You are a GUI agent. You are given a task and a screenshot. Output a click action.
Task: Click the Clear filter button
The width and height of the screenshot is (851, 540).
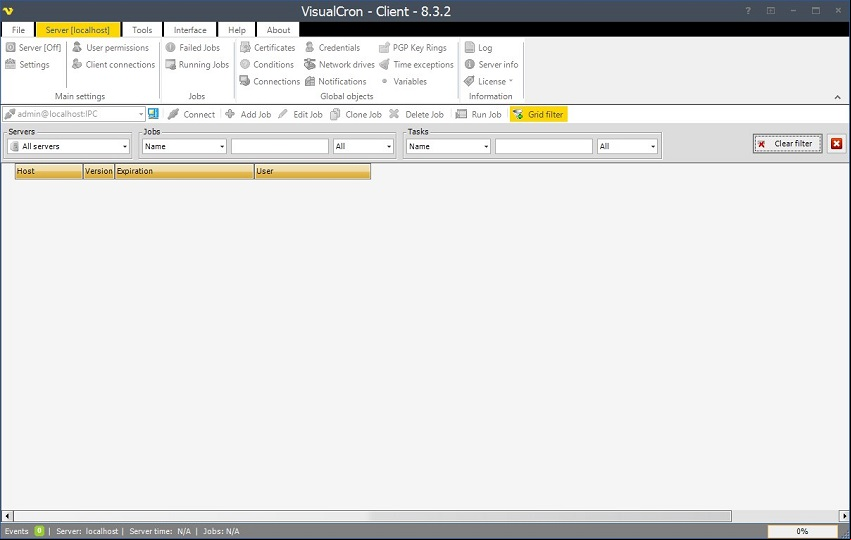point(788,144)
